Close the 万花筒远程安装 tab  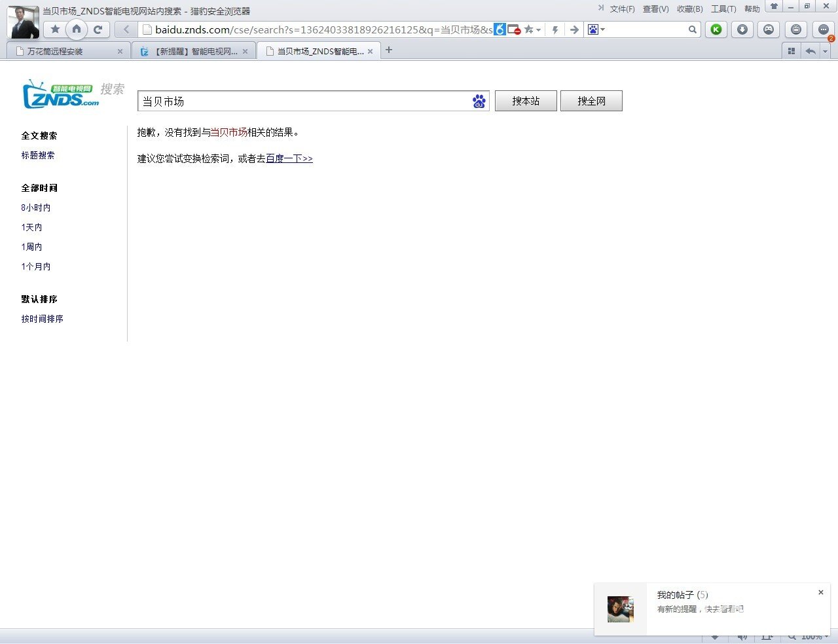(120, 51)
